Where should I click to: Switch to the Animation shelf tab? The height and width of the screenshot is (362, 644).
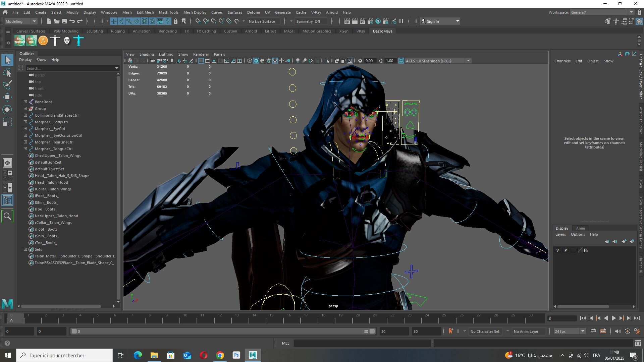142,31
